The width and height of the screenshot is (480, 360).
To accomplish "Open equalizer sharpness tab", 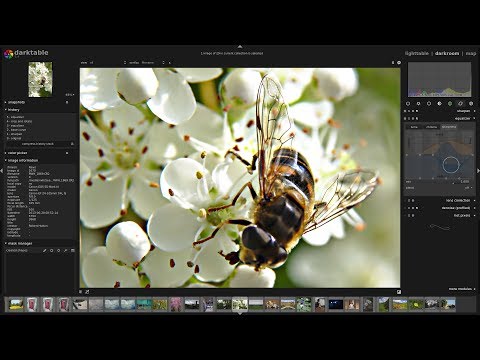I will tap(449, 127).
